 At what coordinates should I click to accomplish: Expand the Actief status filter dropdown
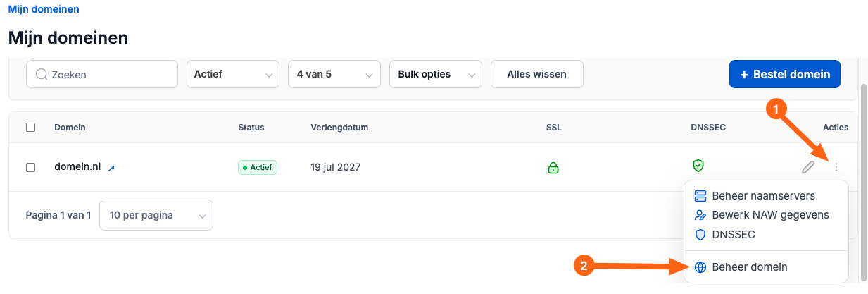[233, 74]
